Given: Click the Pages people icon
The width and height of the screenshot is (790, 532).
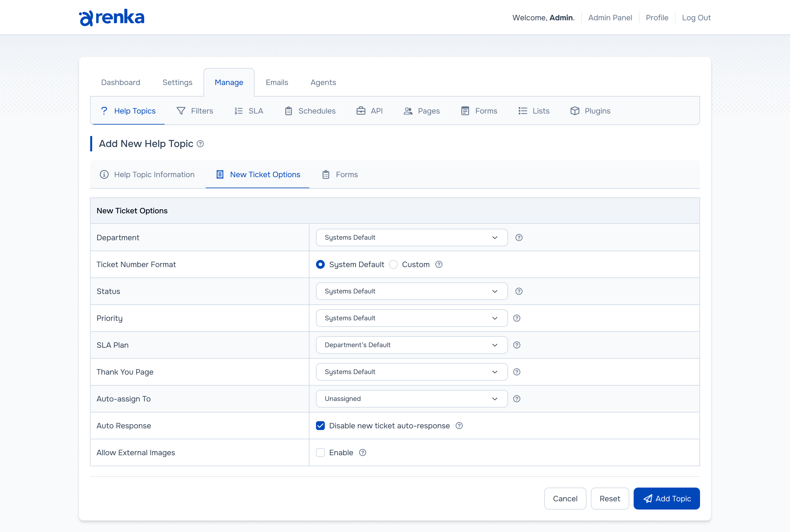Looking at the screenshot, I should coord(408,111).
